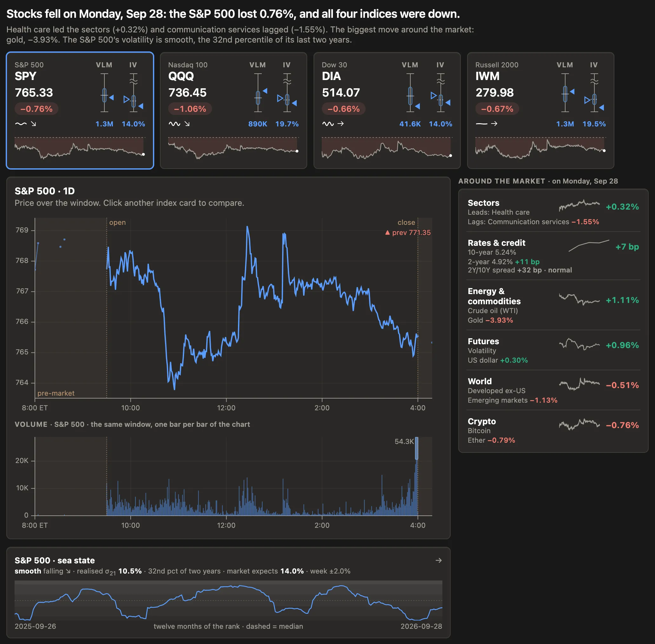Click '2Y/10Y spread +32 bp · normal' text
Screen dimensions: 655x644
(x=519, y=270)
